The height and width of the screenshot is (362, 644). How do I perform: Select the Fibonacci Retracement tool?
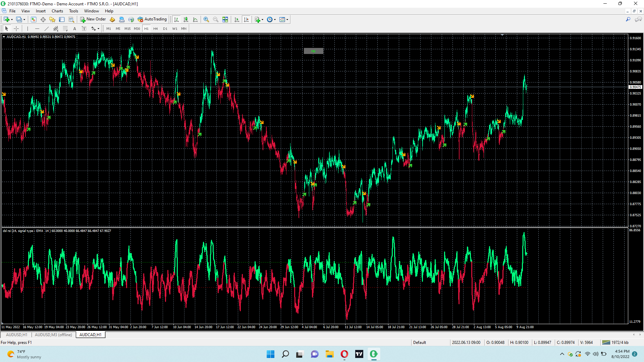65,28
